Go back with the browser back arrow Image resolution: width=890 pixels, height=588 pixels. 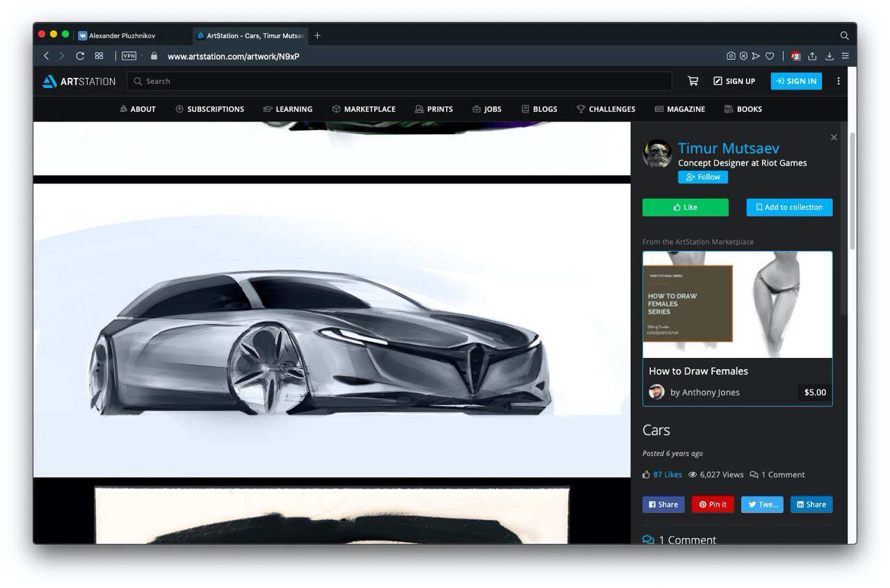pyautogui.click(x=46, y=56)
